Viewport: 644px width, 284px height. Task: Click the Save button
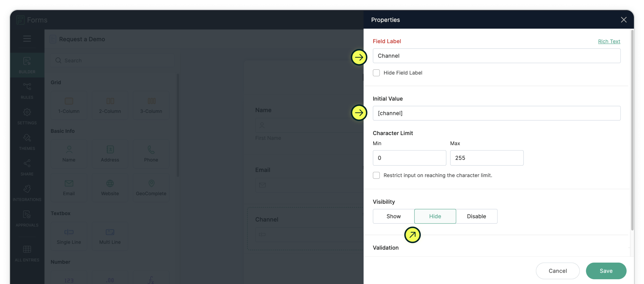[x=606, y=271]
